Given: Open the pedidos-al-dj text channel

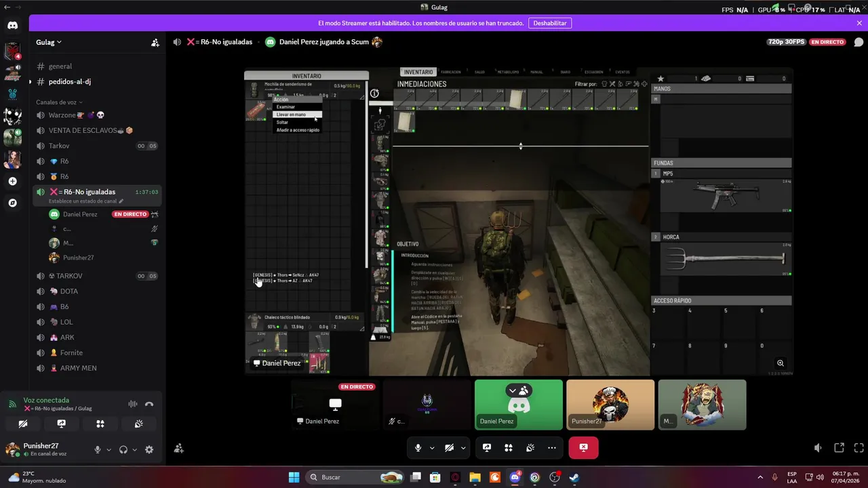Looking at the screenshot, I should click(x=96, y=81).
